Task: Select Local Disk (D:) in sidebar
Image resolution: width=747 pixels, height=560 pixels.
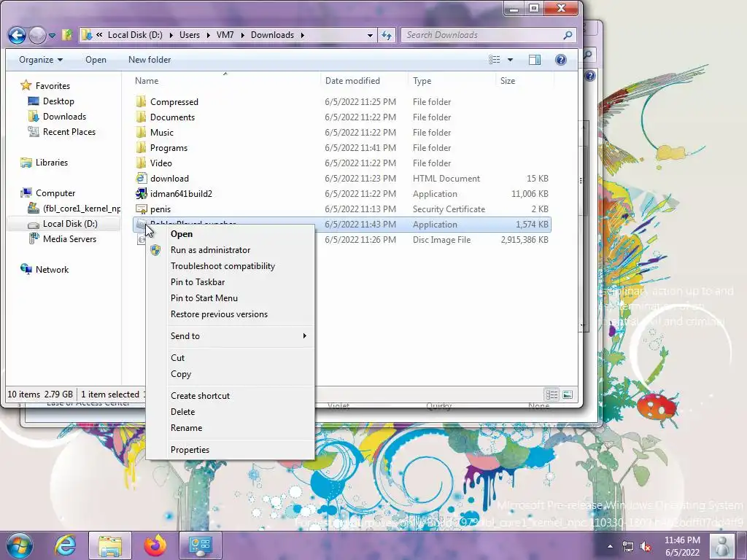Action: [70, 223]
